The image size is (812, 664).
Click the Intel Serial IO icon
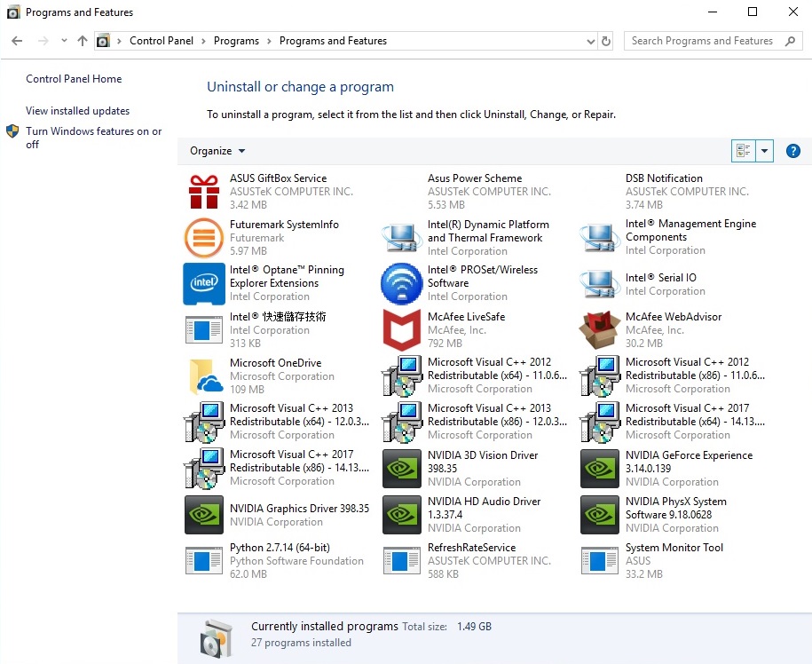pyautogui.click(x=600, y=284)
